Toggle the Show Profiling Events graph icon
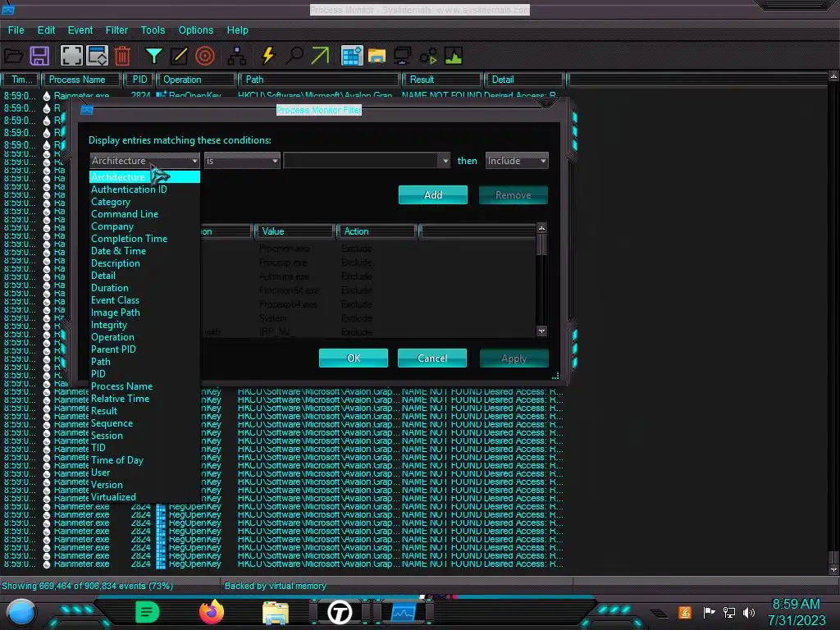The image size is (840, 630). click(x=453, y=56)
